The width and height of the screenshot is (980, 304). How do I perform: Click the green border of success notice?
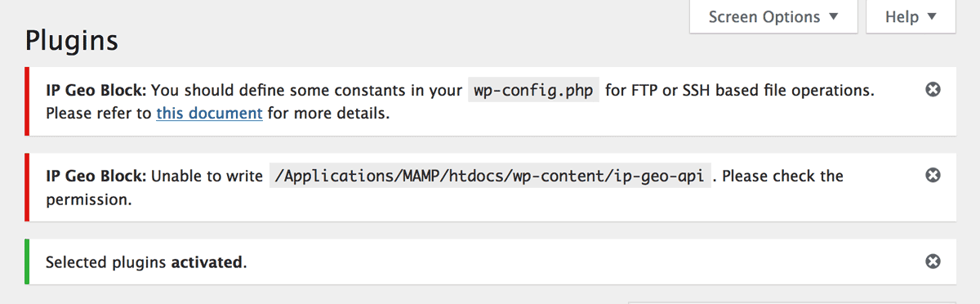[x=27, y=262]
